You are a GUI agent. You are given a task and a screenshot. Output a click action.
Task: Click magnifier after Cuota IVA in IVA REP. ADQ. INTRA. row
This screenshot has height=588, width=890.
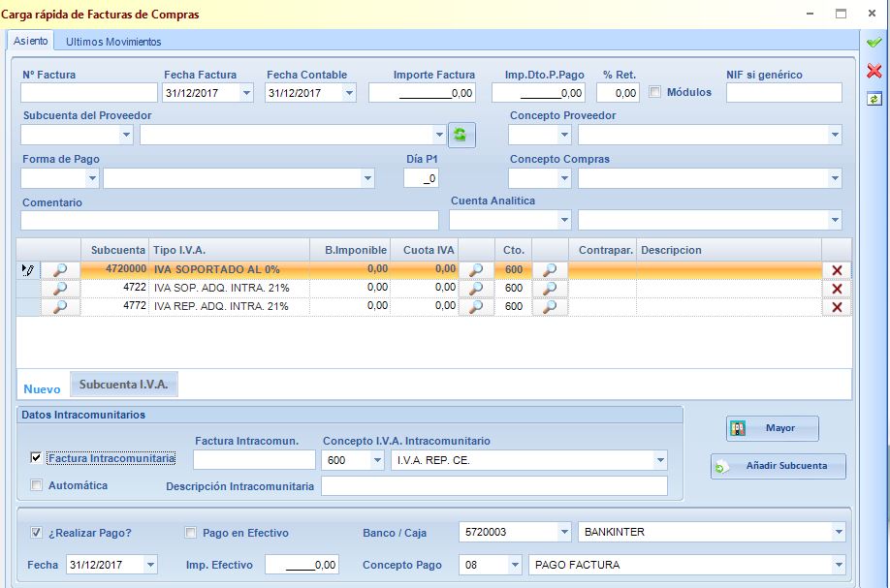click(x=476, y=307)
